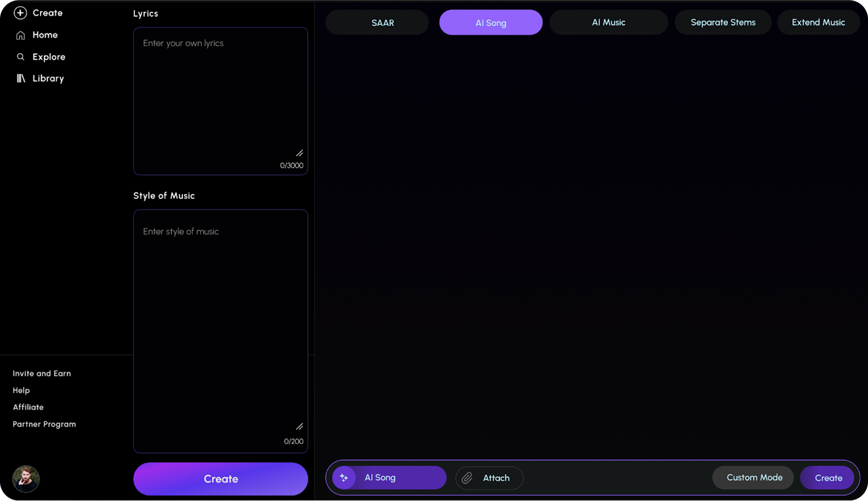
Task: Open the profile avatar at bottom left
Action: point(25,479)
